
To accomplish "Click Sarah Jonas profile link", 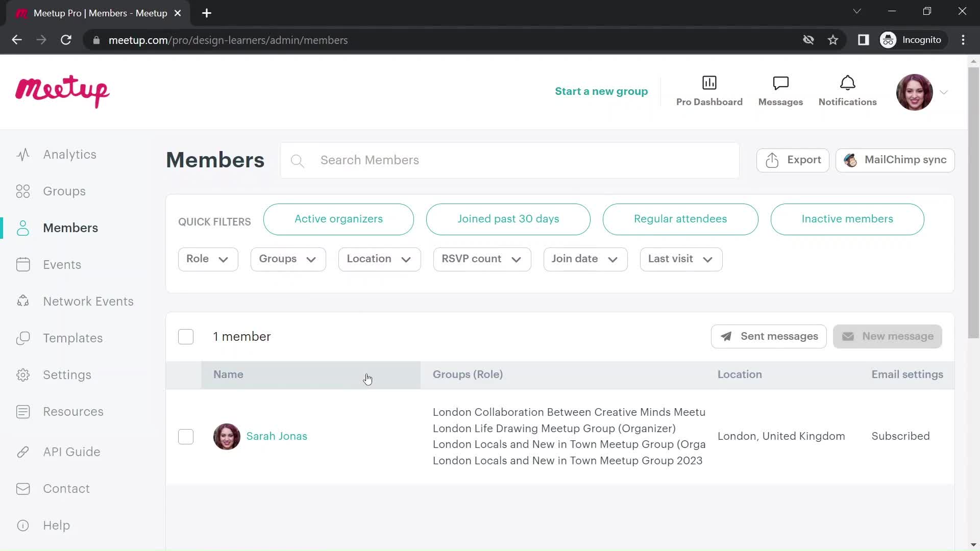I will click(x=276, y=436).
